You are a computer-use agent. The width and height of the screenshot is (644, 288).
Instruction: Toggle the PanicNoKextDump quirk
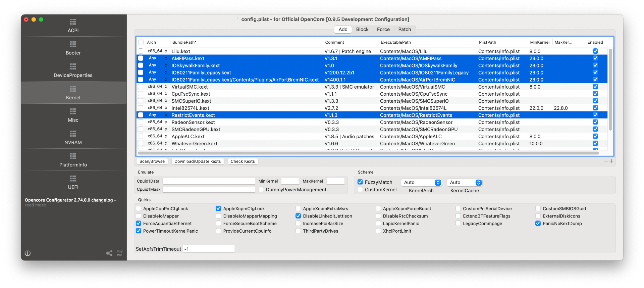point(538,223)
